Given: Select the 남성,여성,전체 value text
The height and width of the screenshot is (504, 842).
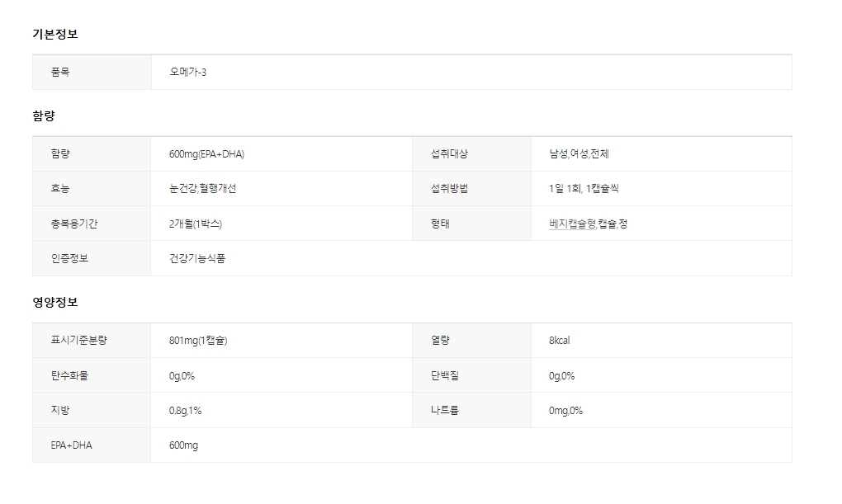Looking at the screenshot, I should (x=579, y=154).
